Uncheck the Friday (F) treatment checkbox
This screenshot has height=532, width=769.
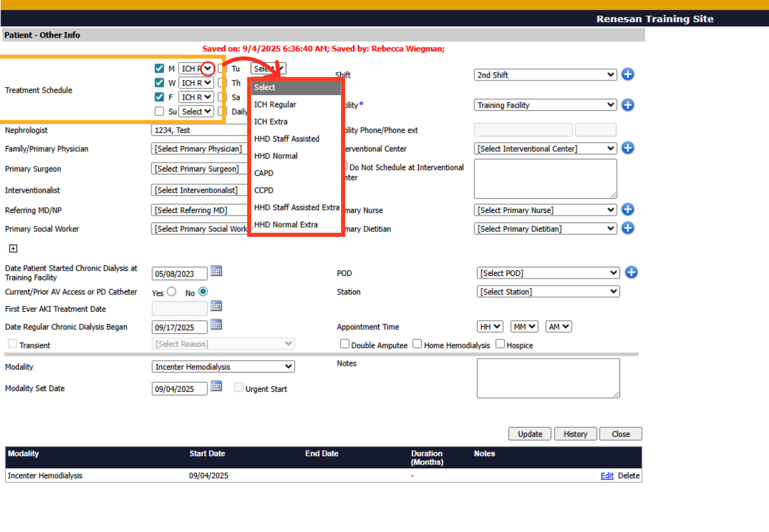coord(159,97)
